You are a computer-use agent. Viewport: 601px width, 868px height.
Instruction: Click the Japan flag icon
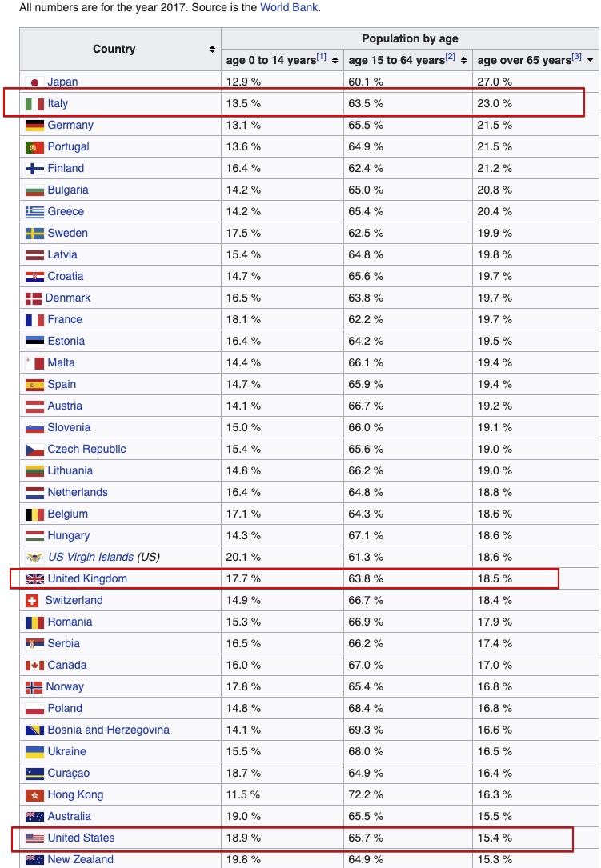pos(34,82)
